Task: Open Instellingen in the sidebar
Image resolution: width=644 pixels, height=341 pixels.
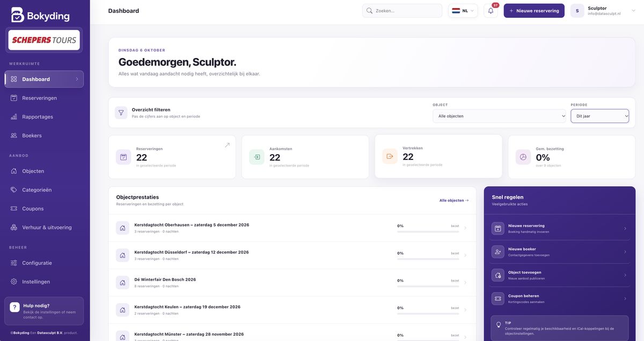Action: (x=44, y=281)
